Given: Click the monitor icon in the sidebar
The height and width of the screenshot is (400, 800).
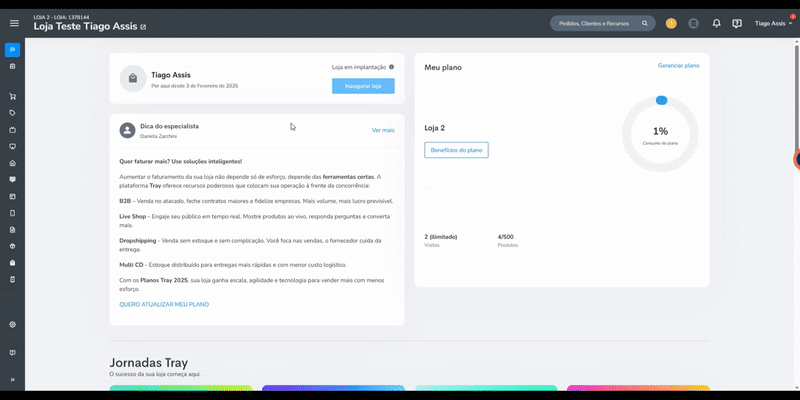Looking at the screenshot, I should coord(13,146).
